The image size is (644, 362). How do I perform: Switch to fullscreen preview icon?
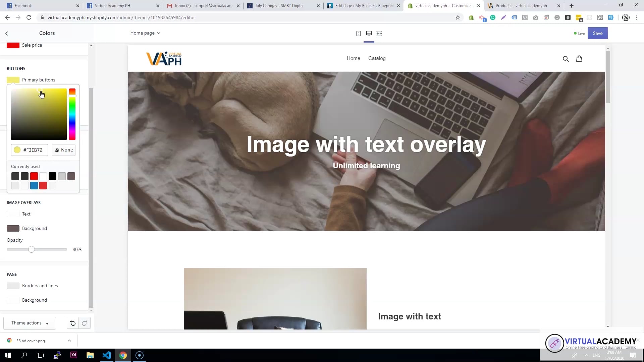click(379, 34)
